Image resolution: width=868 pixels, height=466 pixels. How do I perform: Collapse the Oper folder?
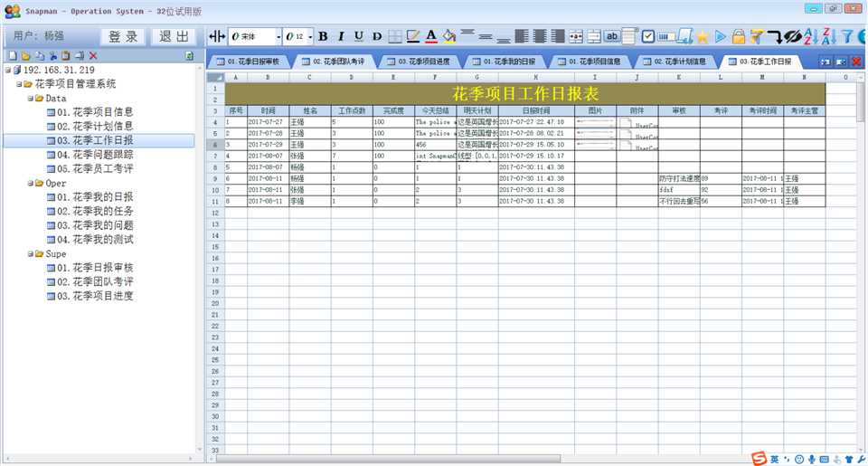click(x=31, y=183)
